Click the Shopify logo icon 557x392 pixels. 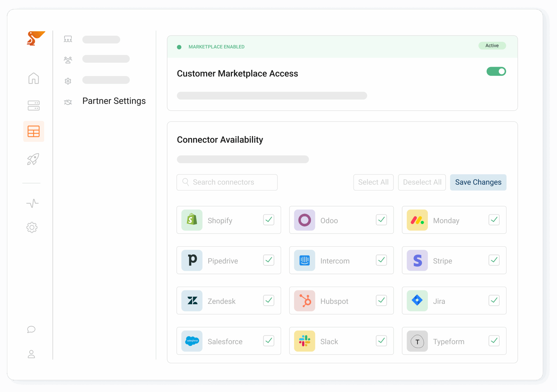point(192,220)
